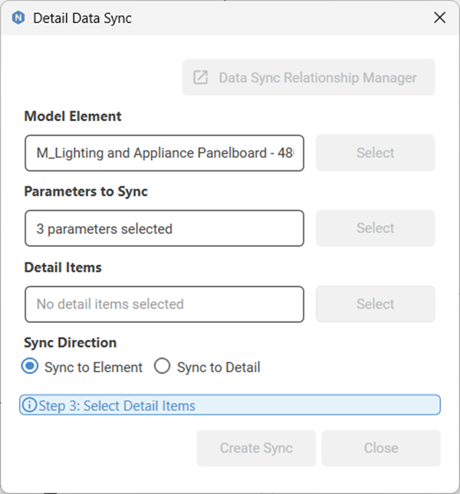Click the info icon in Step 3 banner
Image resolution: width=460 pixels, height=494 pixels.
click(x=29, y=405)
